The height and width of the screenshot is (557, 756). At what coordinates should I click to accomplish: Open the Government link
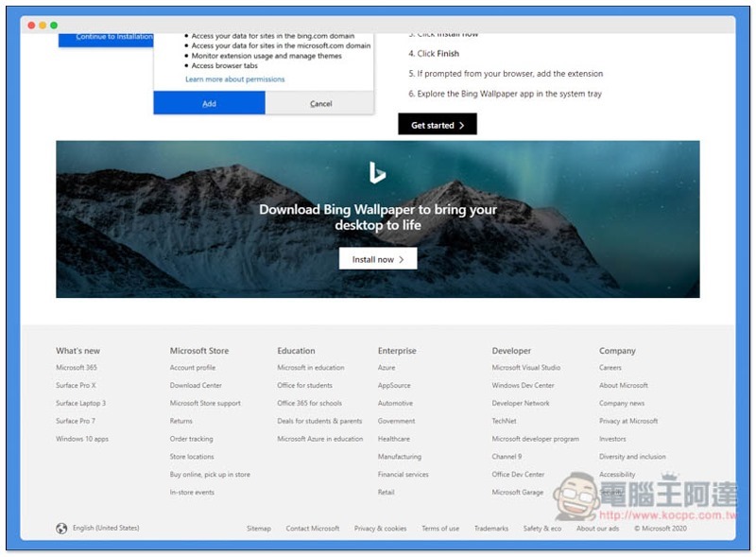coord(396,421)
